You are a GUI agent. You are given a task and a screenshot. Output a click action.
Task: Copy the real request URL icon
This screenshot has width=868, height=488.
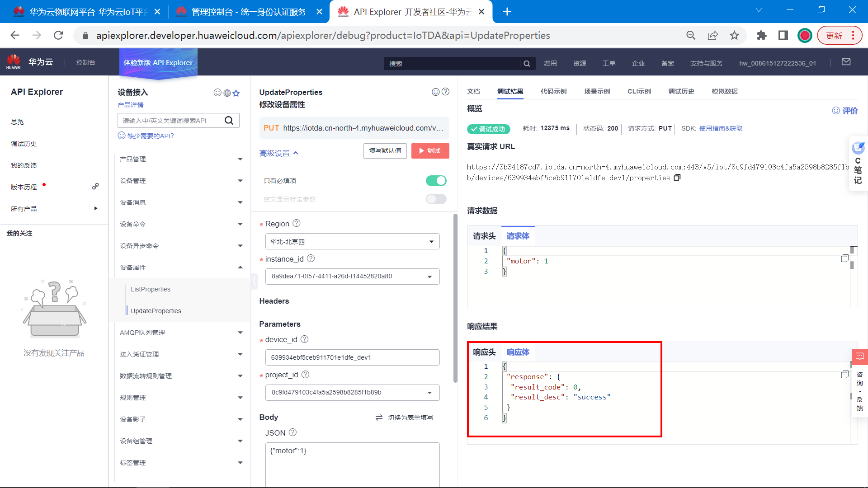point(677,178)
